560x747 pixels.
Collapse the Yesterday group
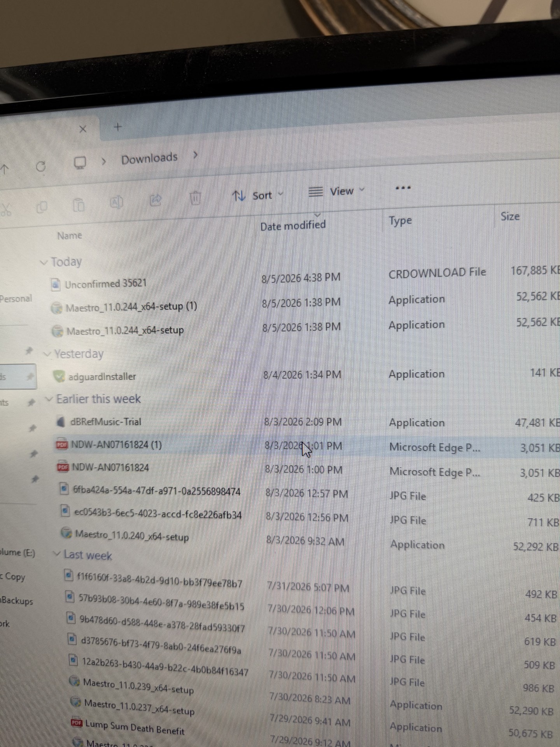pyautogui.click(x=47, y=354)
